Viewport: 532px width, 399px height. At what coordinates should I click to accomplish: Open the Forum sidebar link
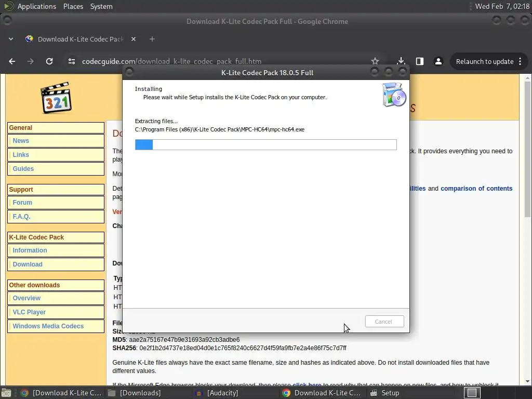tap(22, 202)
